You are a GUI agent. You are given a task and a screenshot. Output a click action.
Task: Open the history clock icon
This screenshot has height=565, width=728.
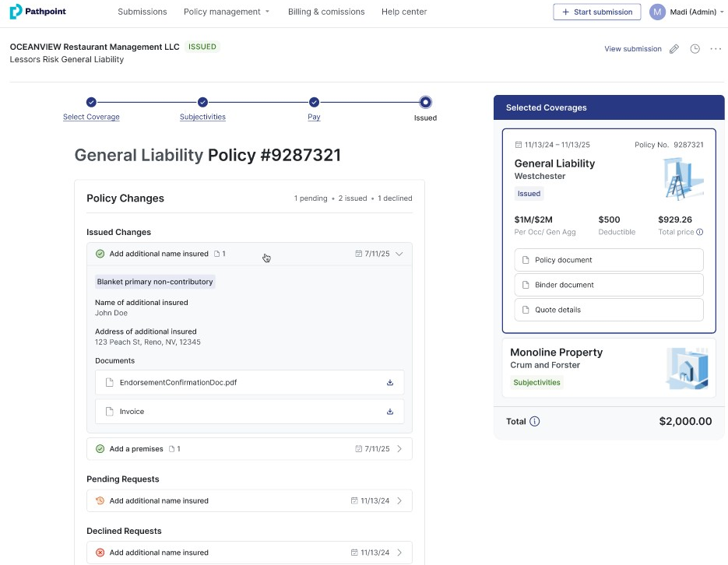pos(695,49)
